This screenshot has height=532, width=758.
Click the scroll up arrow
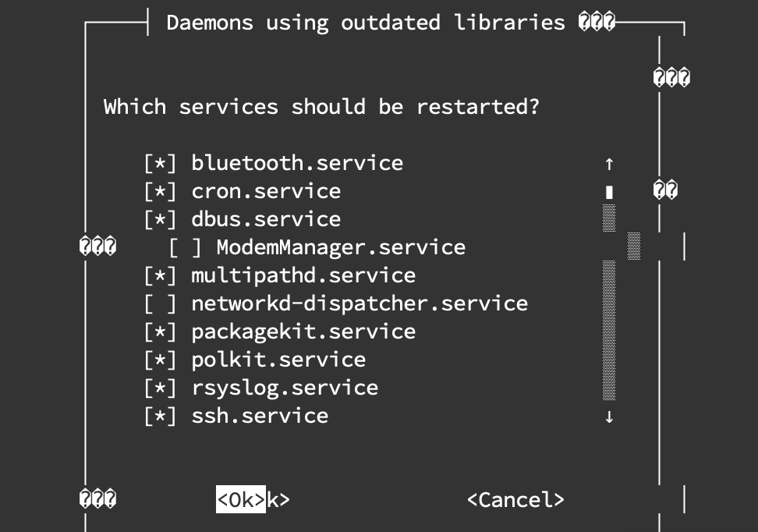tap(609, 165)
